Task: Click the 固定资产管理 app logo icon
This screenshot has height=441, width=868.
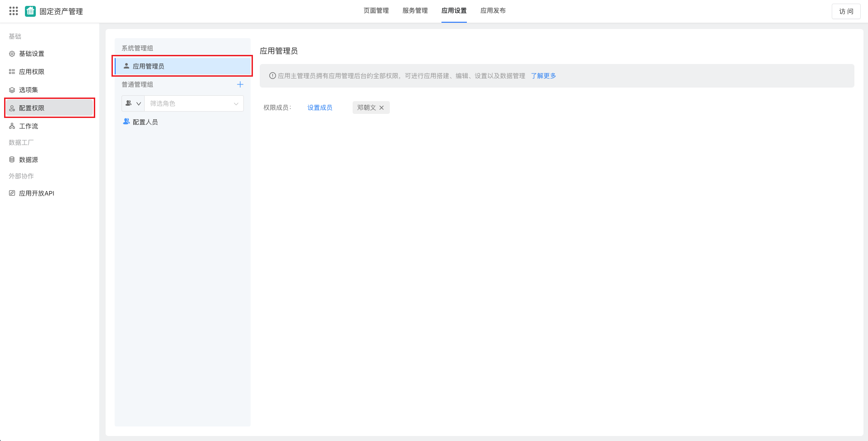Action: (x=30, y=11)
